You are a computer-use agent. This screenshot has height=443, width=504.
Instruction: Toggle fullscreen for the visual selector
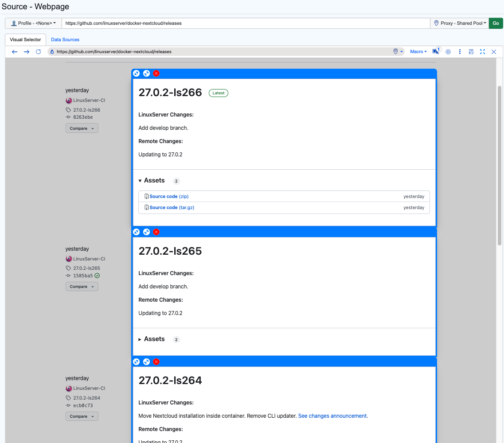pyautogui.click(x=482, y=52)
